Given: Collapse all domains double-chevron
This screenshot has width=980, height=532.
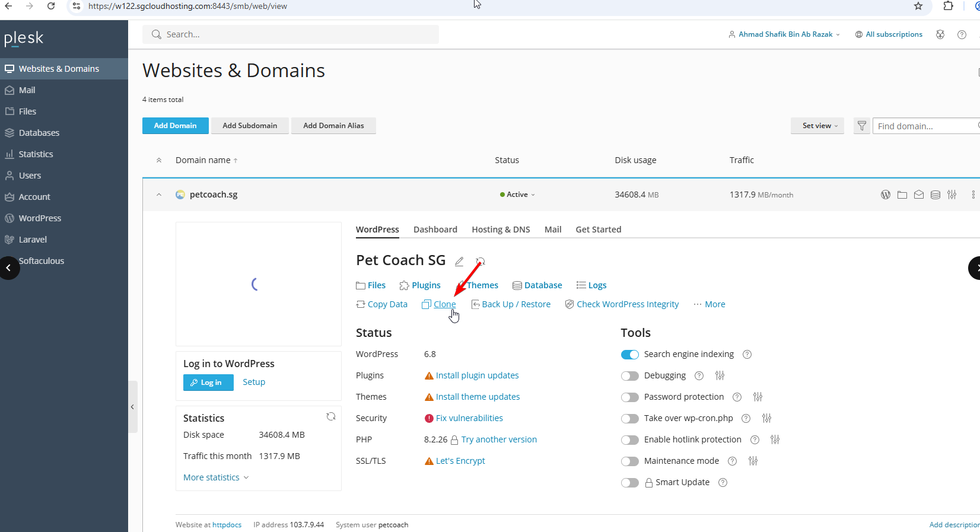Looking at the screenshot, I should point(159,160).
